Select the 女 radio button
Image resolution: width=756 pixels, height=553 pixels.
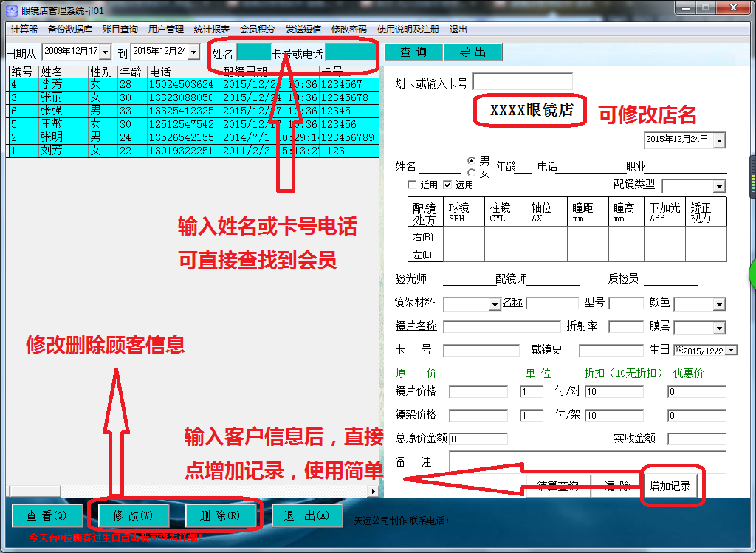(472, 173)
